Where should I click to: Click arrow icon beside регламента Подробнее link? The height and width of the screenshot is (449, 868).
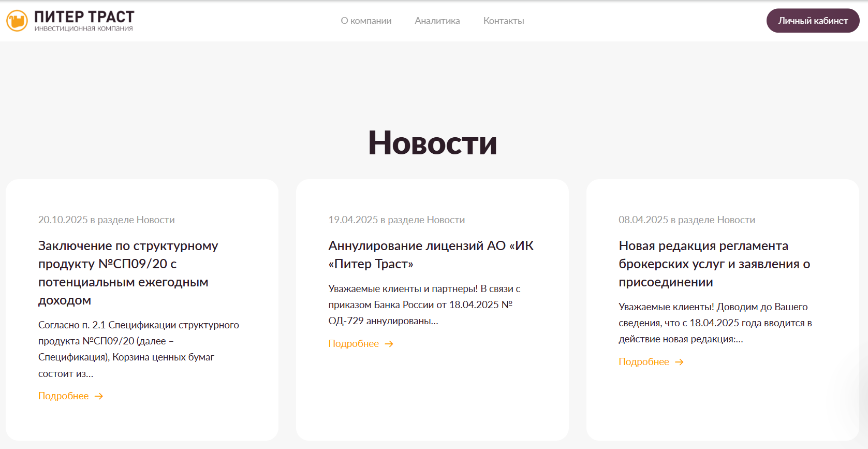tap(680, 362)
